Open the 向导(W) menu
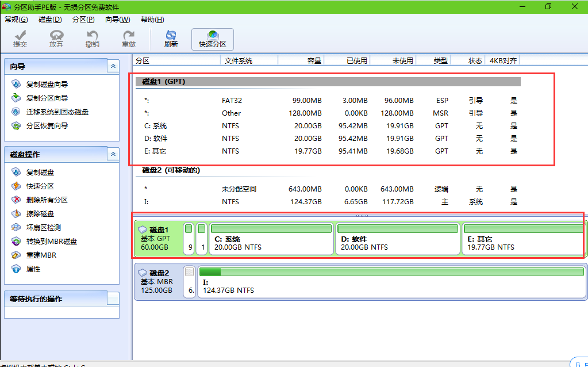 118,20
